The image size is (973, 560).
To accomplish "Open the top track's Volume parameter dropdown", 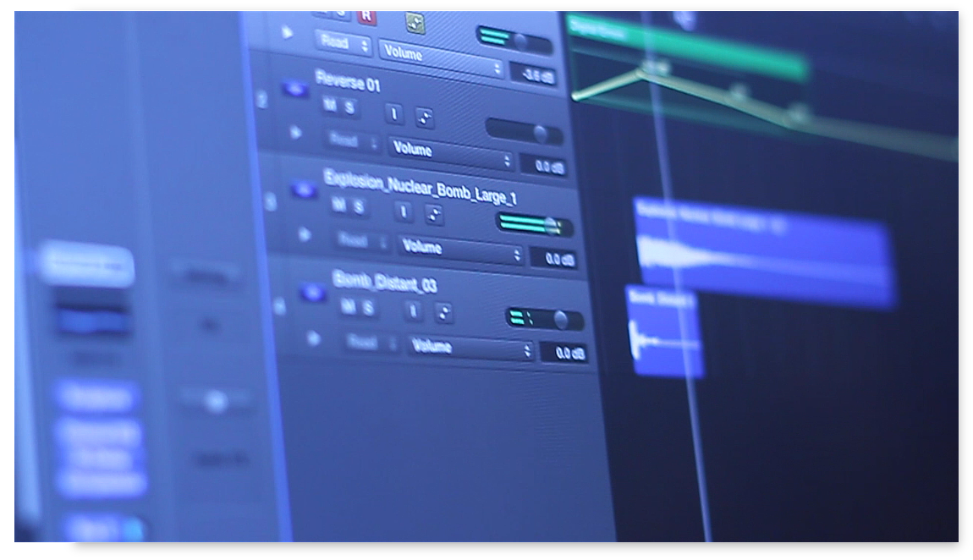I will tap(442, 59).
